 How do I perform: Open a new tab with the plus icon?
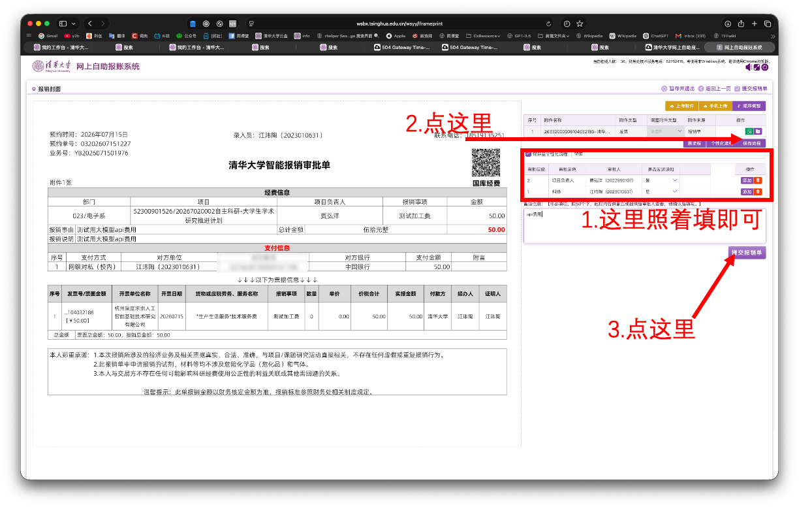click(755, 24)
